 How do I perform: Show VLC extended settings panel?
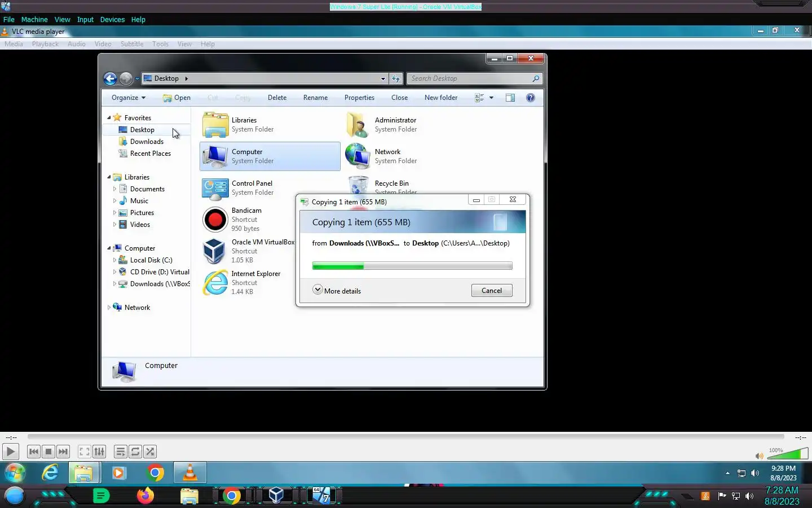click(x=99, y=452)
